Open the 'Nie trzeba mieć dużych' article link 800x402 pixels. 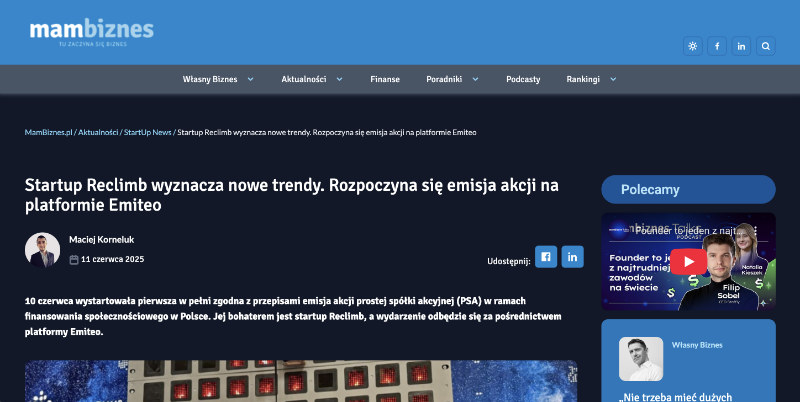click(676, 397)
